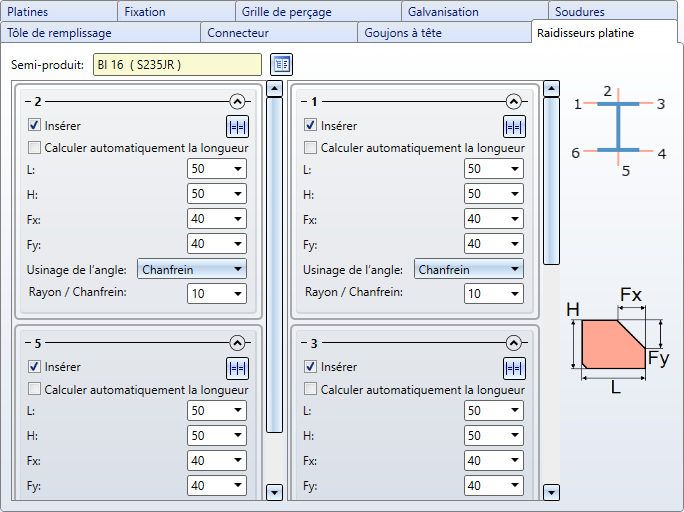Open Fx dropdown in stiffener 1
684x512 pixels.
pyautogui.click(x=494, y=218)
